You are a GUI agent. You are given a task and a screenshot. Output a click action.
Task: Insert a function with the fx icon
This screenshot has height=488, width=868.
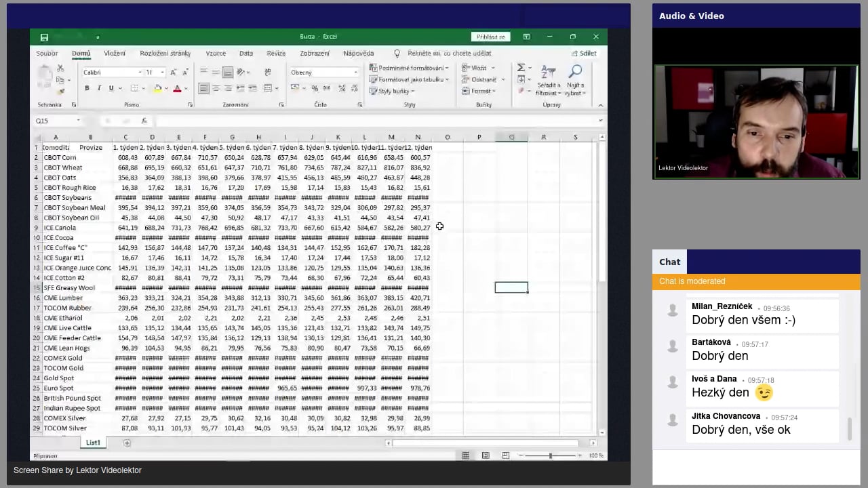(144, 121)
